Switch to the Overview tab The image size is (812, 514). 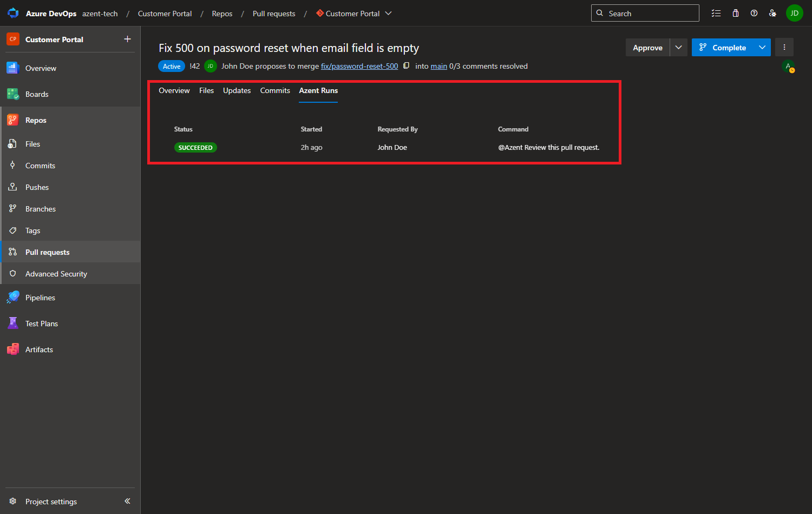click(x=174, y=90)
